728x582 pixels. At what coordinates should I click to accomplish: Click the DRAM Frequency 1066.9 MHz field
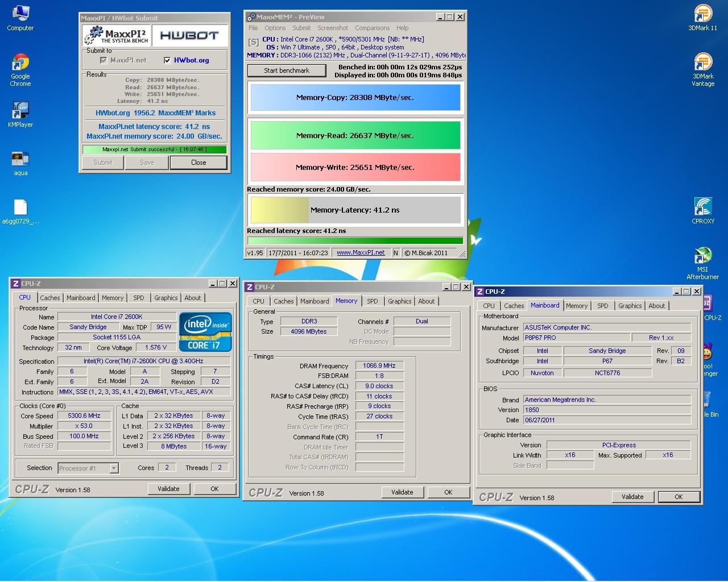[379, 365]
